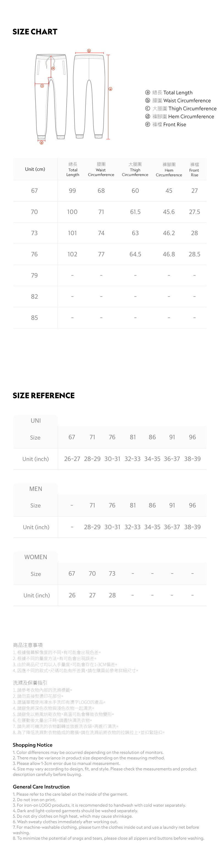Select the Hem Circumference column header
The image size is (220, 868).
click(169, 169)
